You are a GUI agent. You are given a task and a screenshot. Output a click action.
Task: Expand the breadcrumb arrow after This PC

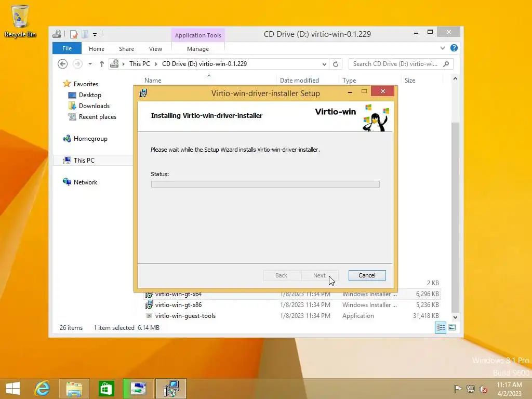[156, 64]
